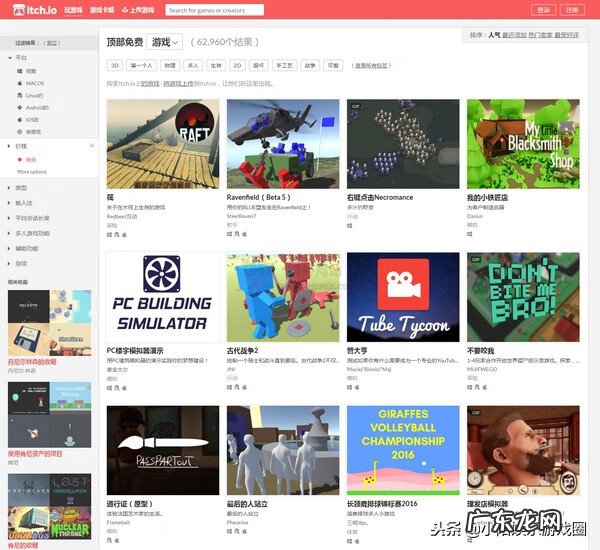Click the SteelRaven7 author link
Viewport: 600px width, 550px height.
[241, 216]
